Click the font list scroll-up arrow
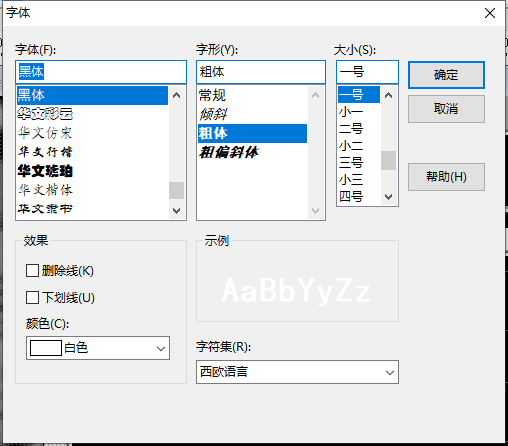 177,95
